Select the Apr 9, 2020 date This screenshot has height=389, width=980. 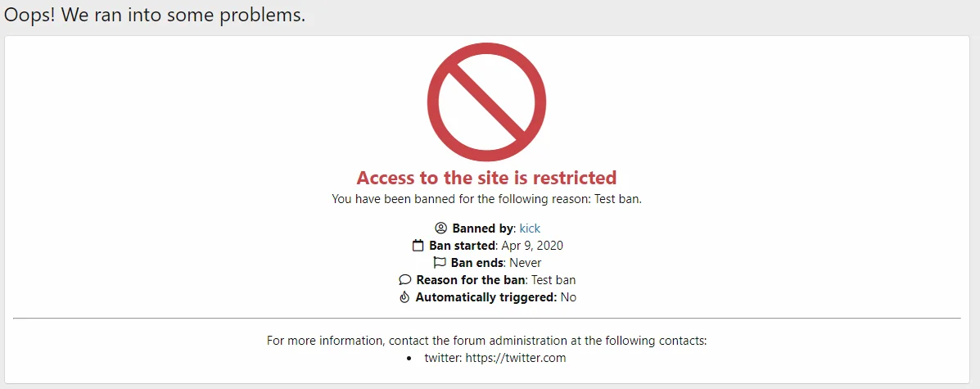pyautogui.click(x=532, y=246)
